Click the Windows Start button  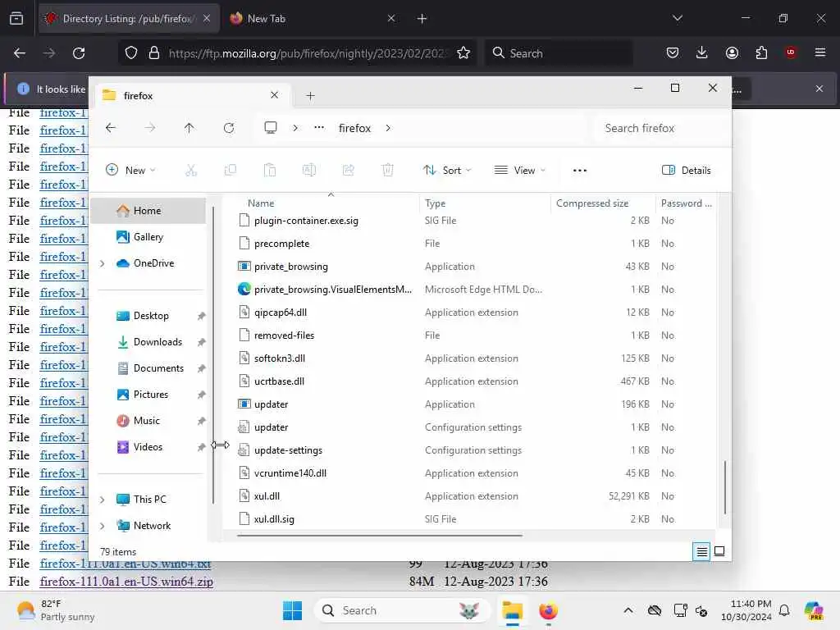[x=293, y=610]
